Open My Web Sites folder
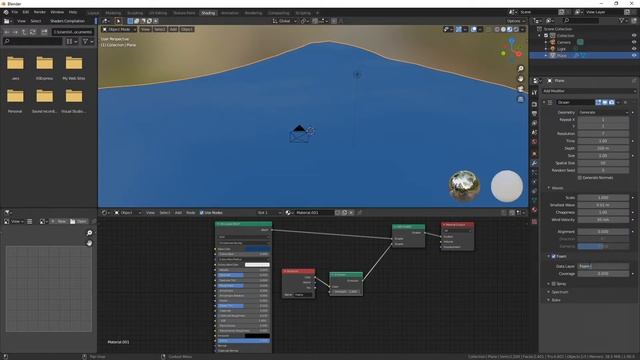Screen dimensions: 640x360 point(74,67)
